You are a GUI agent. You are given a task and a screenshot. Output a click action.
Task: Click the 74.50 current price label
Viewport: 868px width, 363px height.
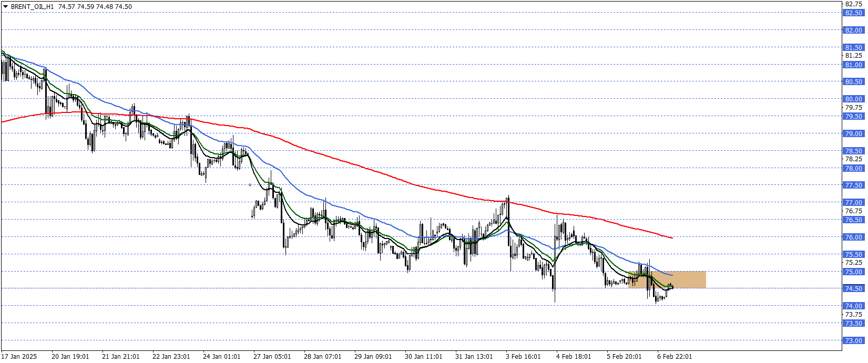854,288
